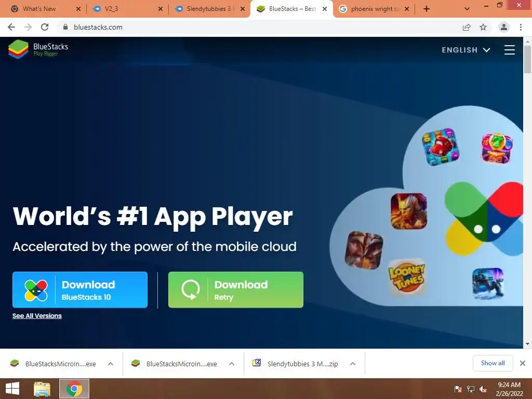Screen dimensions: 532x399
Task: Open a new tab with plus
Action: tap(427, 9)
